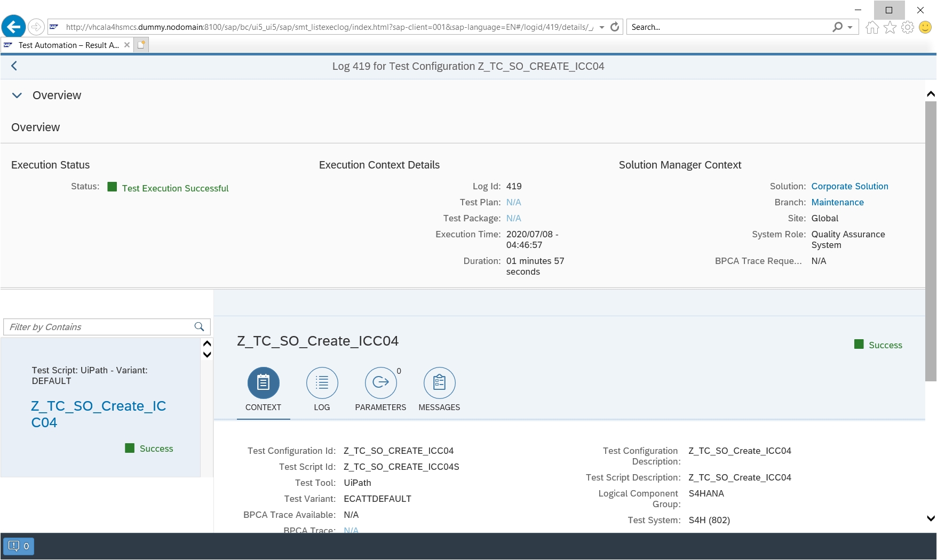Open browser favorites star icon
This screenshot has width=937, height=560.
click(x=890, y=27)
